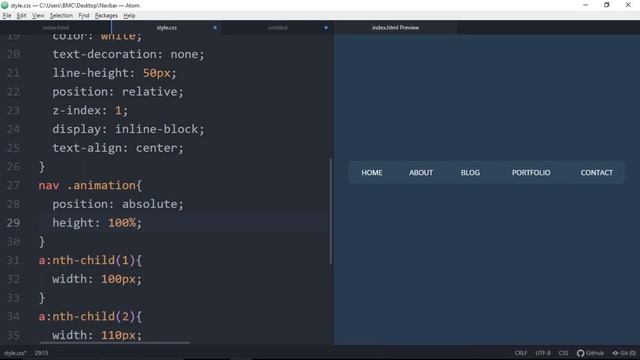Click the 'text-align: center;' line
The height and width of the screenshot is (360, 640).
coord(118,148)
